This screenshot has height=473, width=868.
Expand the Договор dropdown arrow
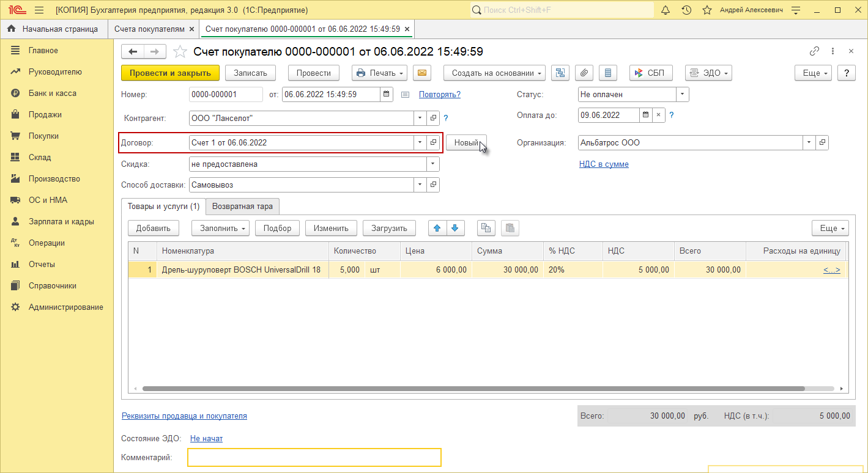[420, 142]
